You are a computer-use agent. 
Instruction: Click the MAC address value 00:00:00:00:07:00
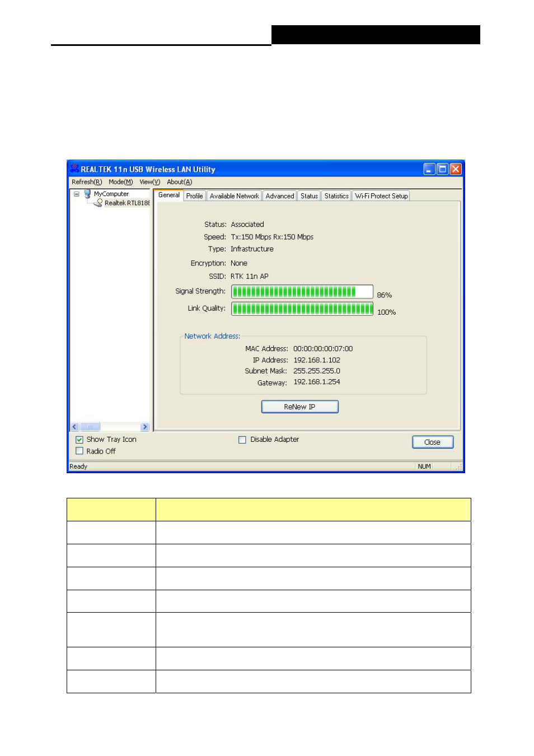tap(323, 348)
